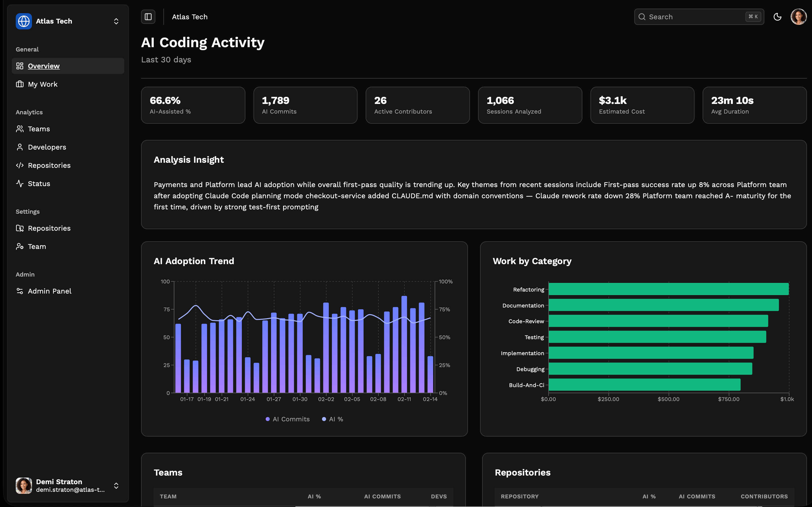Sort teams table by AI Commits column
This screenshot has width=812, height=507.
pyautogui.click(x=382, y=496)
